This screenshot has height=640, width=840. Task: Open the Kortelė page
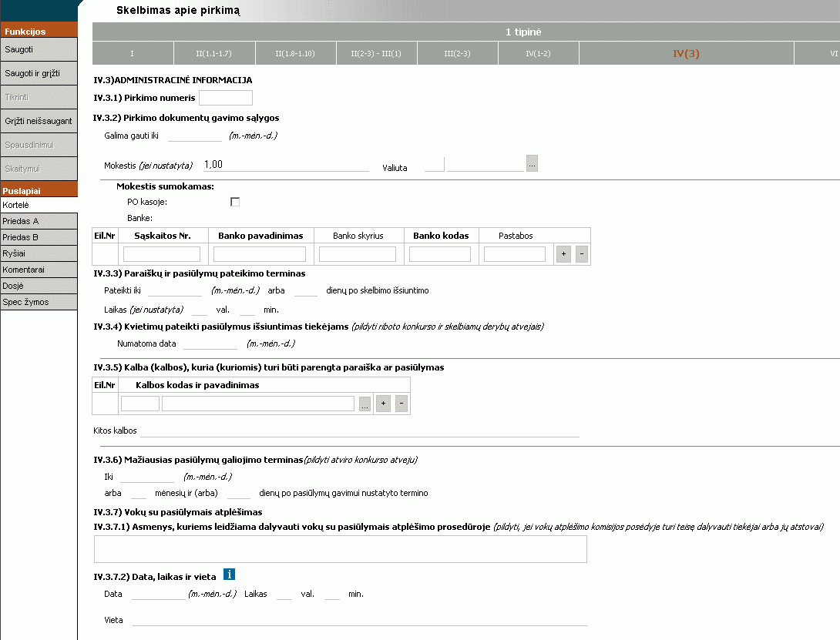(39, 205)
